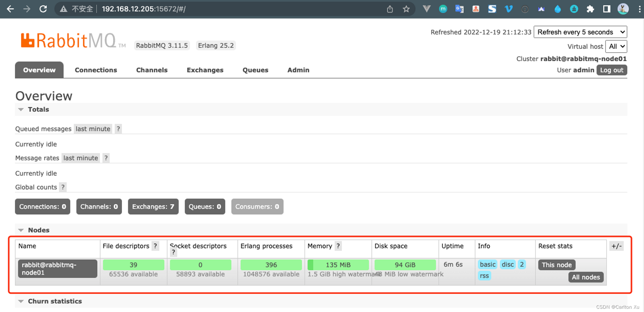This screenshot has width=644, height=312.
Task: Toggle node table columns with +/-
Action: pos(617,246)
